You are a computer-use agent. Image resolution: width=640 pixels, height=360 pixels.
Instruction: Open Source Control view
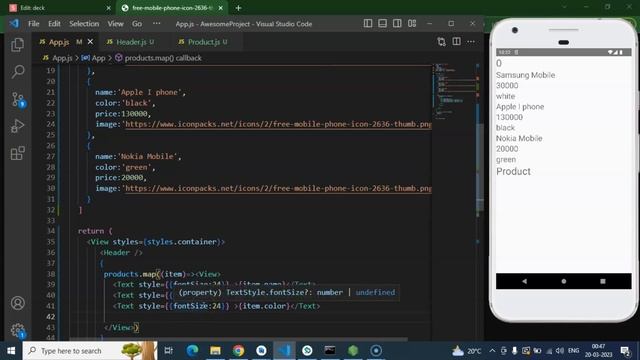click(18, 99)
